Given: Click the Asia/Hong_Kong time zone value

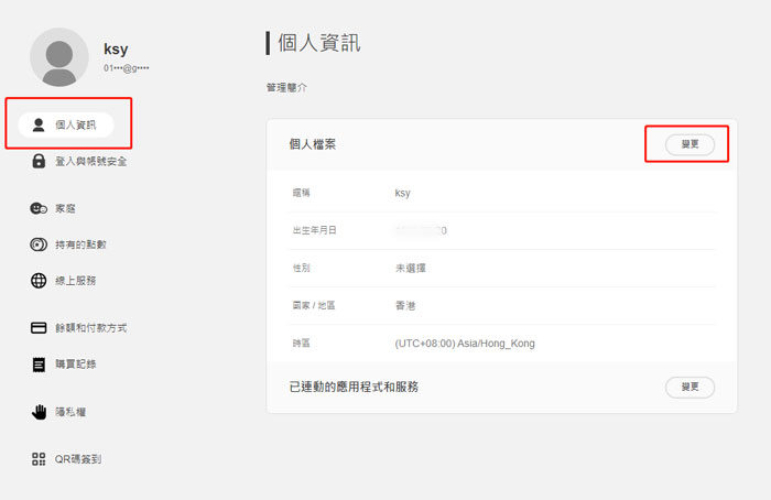Looking at the screenshot, I should click(x=465, y=343).
